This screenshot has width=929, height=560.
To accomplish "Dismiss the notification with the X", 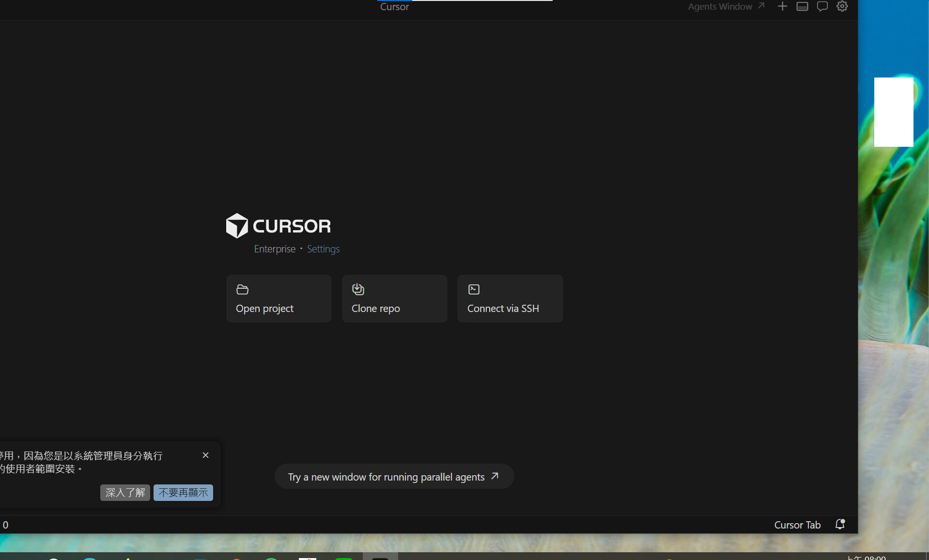I will point(205,455).
